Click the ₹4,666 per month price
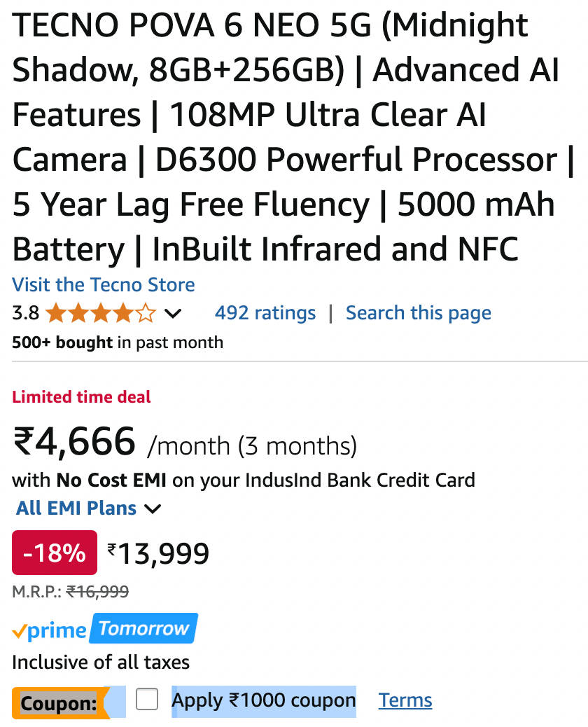This screenshot has width=588, height=727. (x=74, y=443)
